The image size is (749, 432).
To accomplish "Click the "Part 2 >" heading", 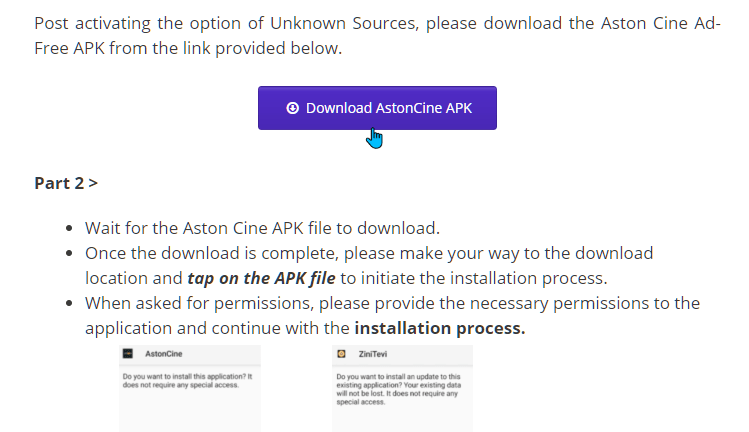I will 66,183.
